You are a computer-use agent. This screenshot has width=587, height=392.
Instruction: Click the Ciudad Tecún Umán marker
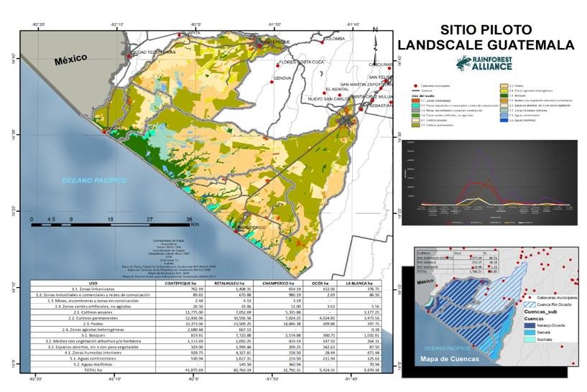(x=129, y=55)
